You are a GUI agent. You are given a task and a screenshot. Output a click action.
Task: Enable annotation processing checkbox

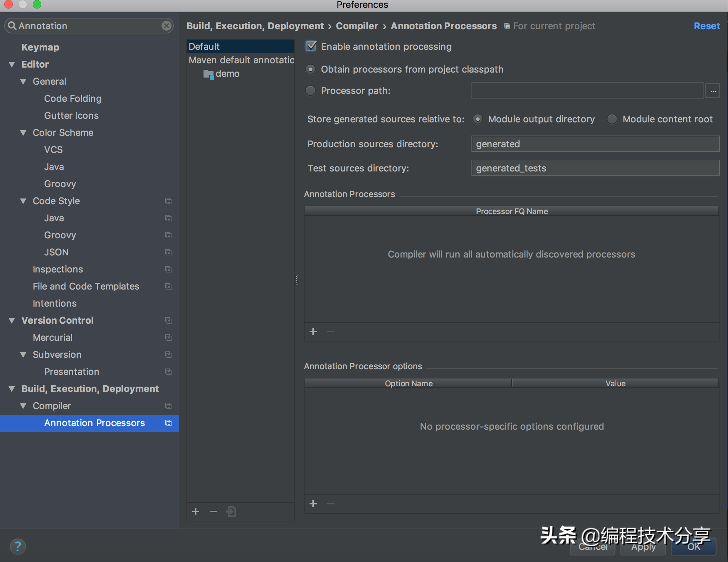(311, 46)
